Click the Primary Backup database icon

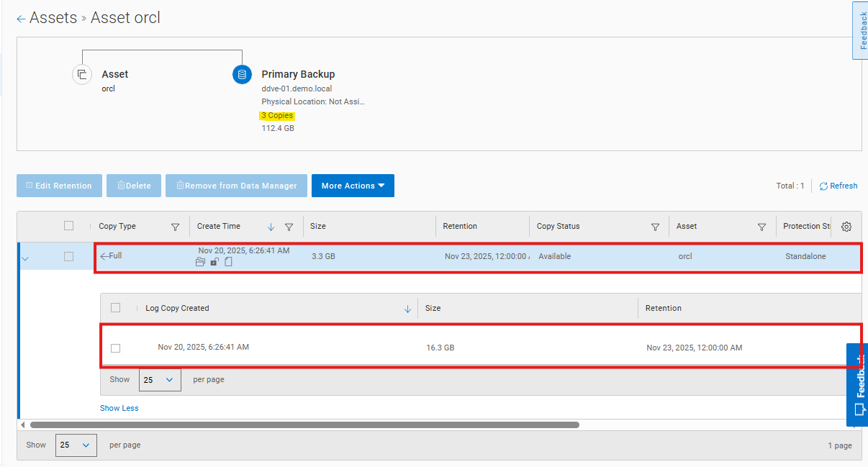coord(242,74)
